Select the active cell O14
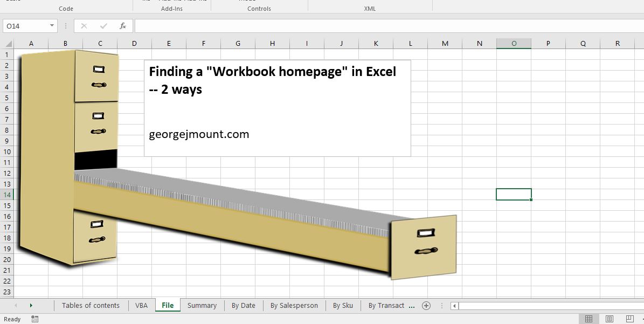Screen dimensions: 644x324 pos(514,194)
